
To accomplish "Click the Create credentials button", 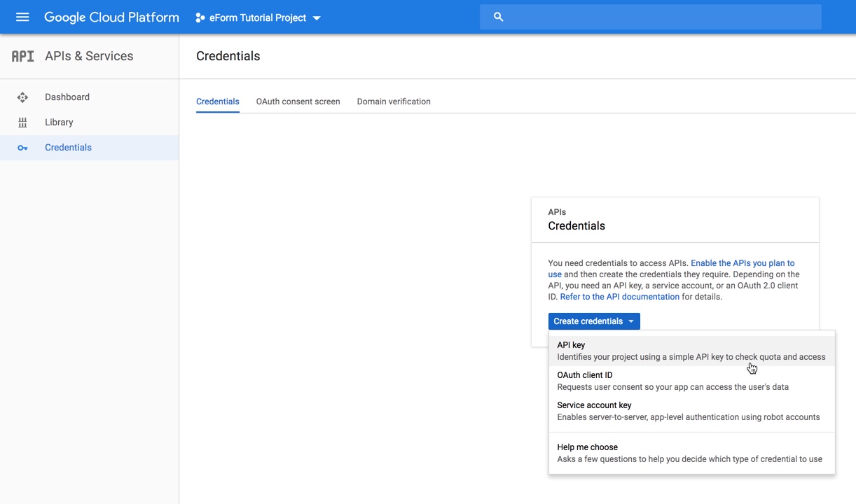I will tap(594, 321).
